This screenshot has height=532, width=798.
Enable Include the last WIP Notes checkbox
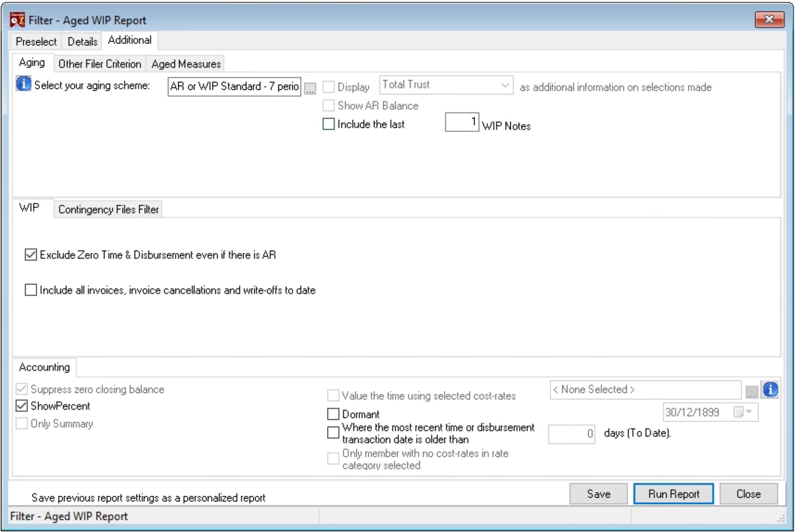click(x=328, y=124)
